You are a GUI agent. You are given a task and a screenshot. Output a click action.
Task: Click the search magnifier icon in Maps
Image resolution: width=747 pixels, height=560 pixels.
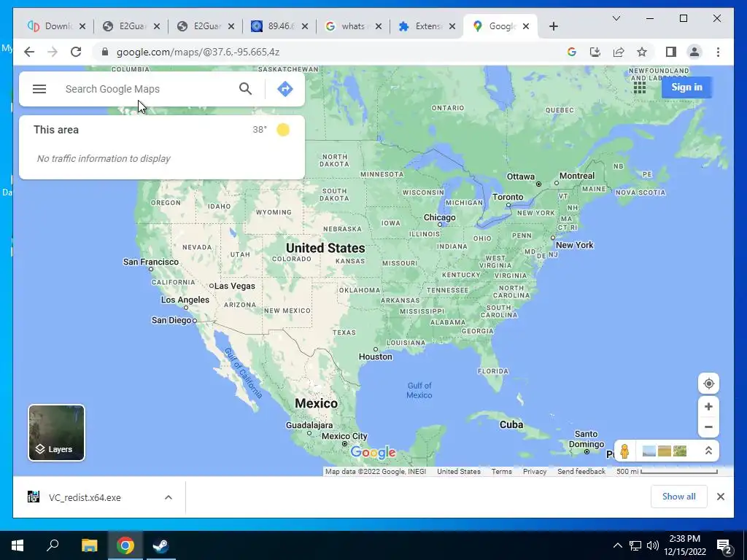click(x=245, y=88)
